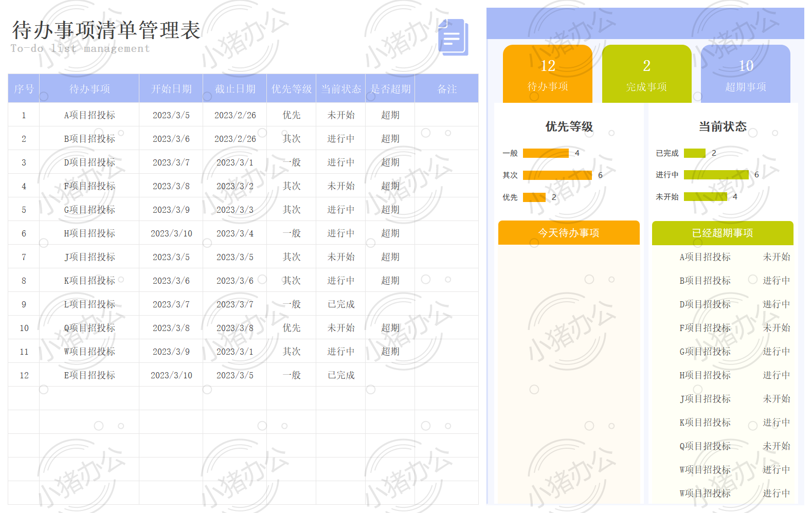Select the deadline 2023/3/4 in the H项目 row
Viewport: 812px width, 513px height.
(x=235, y=233)
